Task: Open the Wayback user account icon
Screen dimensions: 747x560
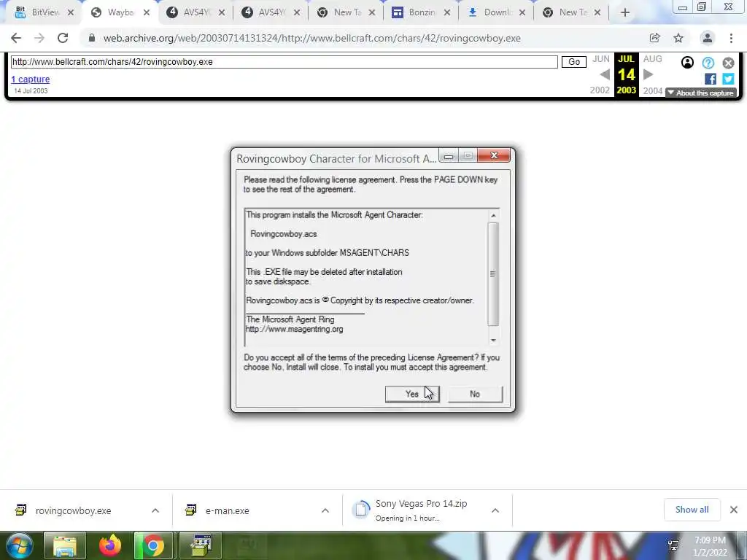Action: coord(687,63)
